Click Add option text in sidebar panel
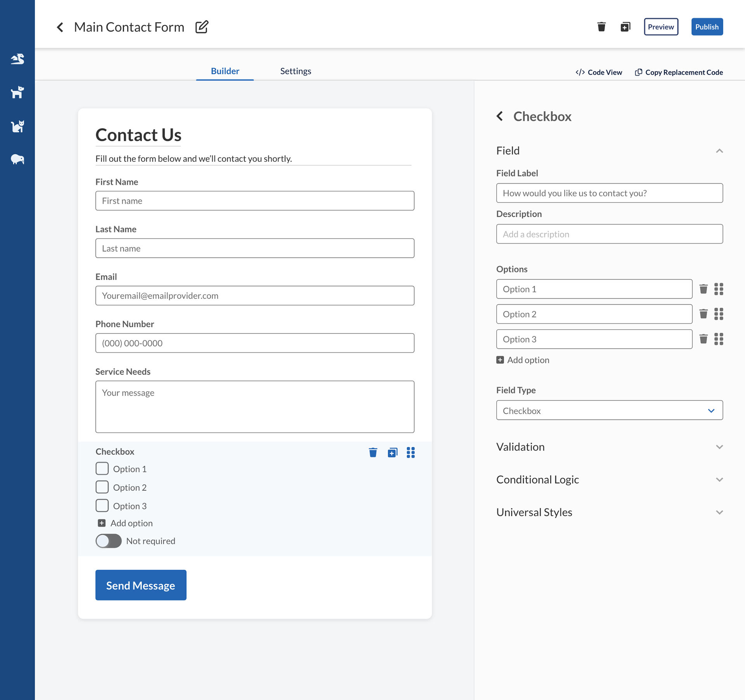This screenshot has height=700, width=745. (528, 360)
